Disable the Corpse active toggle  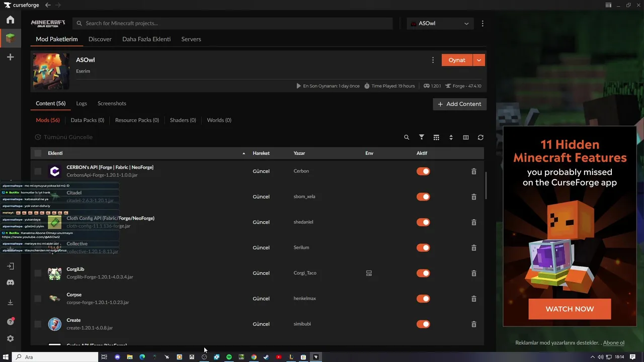coord(423,299)
